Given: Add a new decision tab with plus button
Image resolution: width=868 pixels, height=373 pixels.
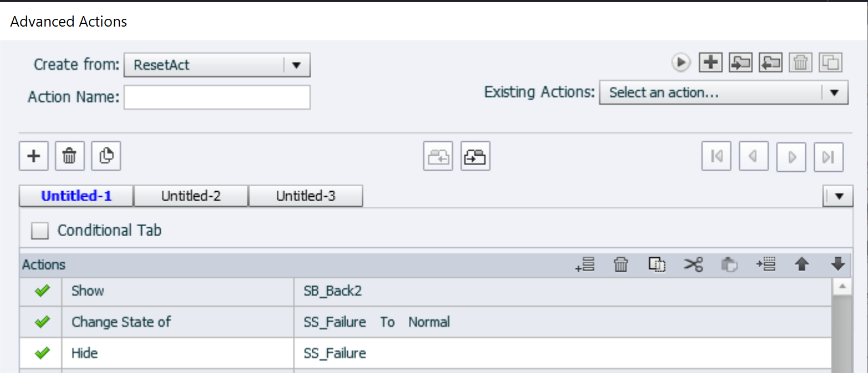Looking at the screenshot, I should pos(34,156).
